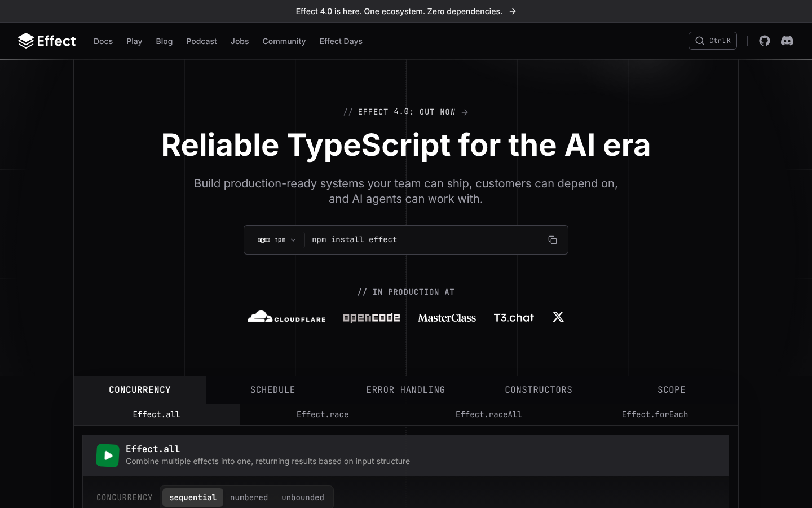Copy the npm install command

[553, 240]
